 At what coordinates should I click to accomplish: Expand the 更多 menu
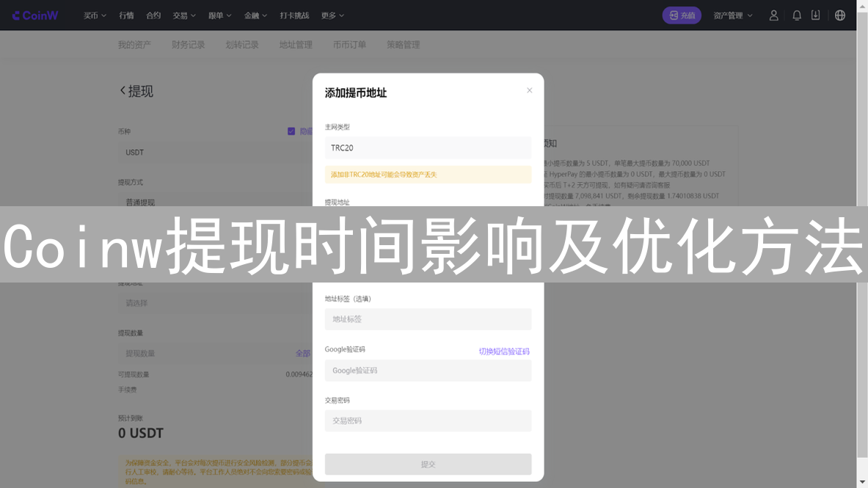click(332, 15)
